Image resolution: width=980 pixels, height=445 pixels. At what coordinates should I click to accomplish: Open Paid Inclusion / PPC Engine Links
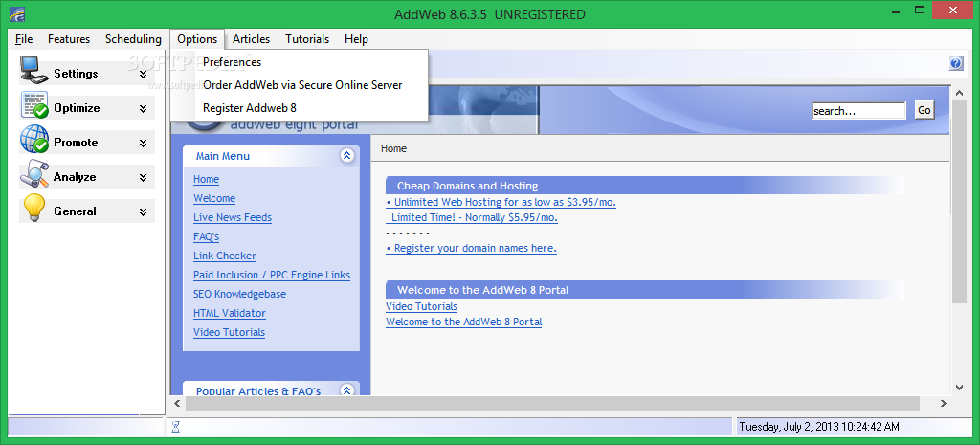272,275
